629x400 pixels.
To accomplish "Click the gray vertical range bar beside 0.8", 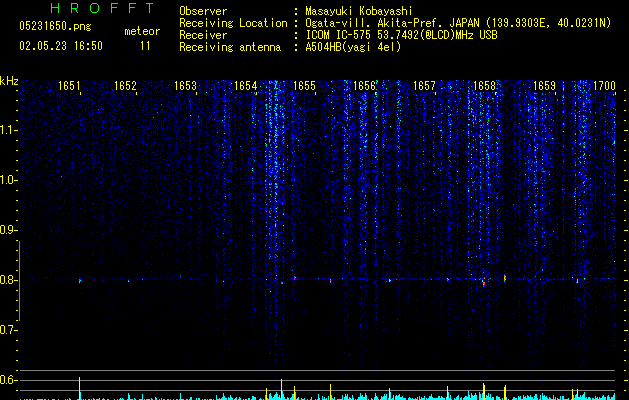I will tap(19, 280).
